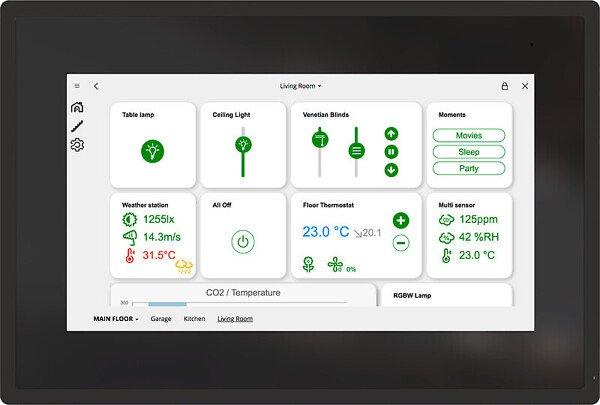Toggle the Table lamp bulb icon
The image size is (600, 405).
[152, 151]
